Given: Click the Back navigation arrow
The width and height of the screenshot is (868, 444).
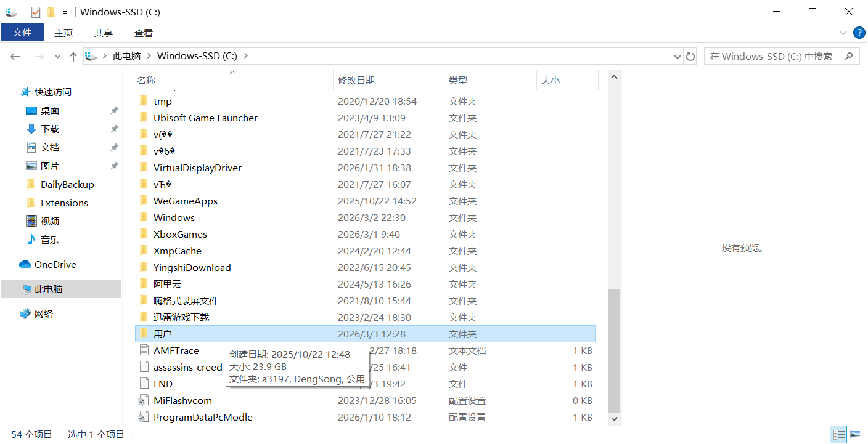Looking at the screenshot, I should coord(15,57).
